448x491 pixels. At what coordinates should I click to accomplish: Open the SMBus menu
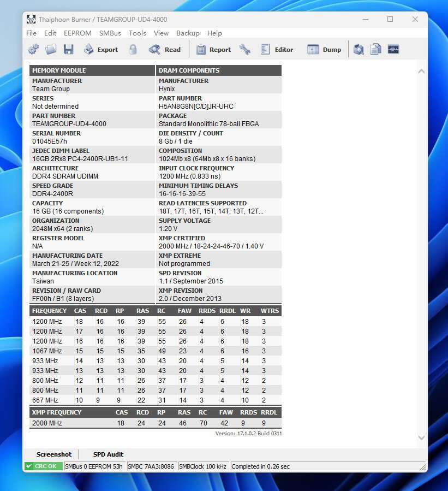pyautogui.click(x=110, y=33)
